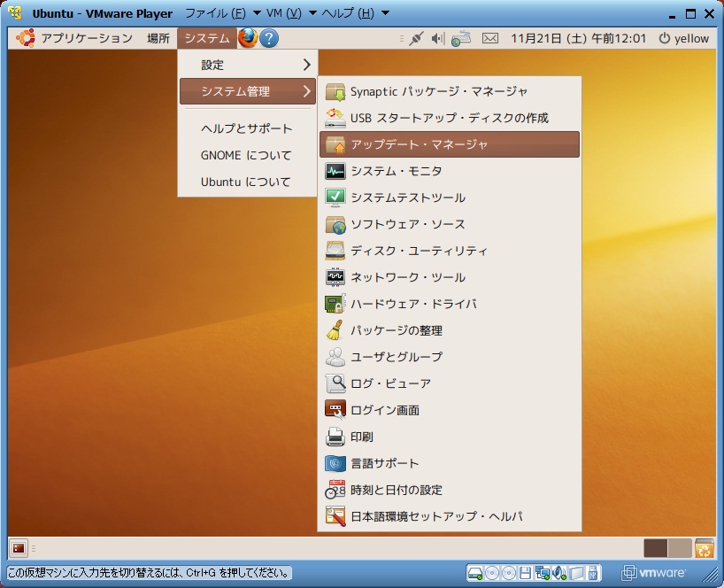Click USB startup disk creator icon
This screenshot has width=724, height=588.
(x=335, y=119)
